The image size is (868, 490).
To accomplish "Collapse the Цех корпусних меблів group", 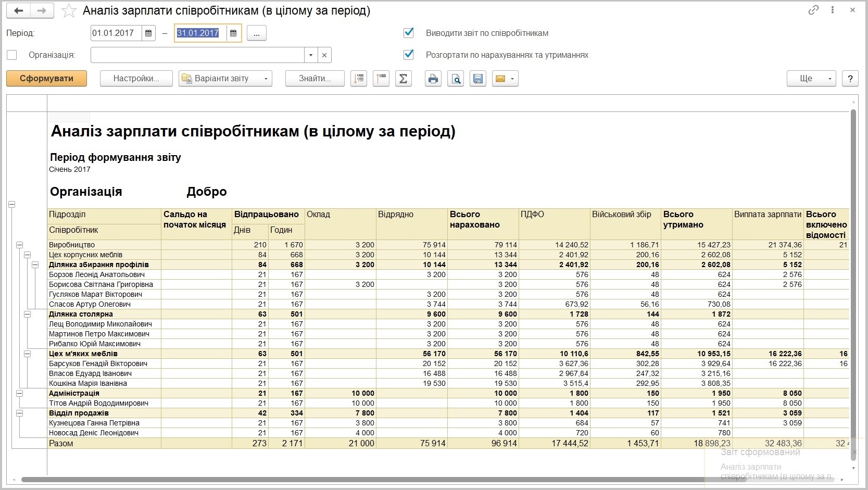I will tap(27, 255).
